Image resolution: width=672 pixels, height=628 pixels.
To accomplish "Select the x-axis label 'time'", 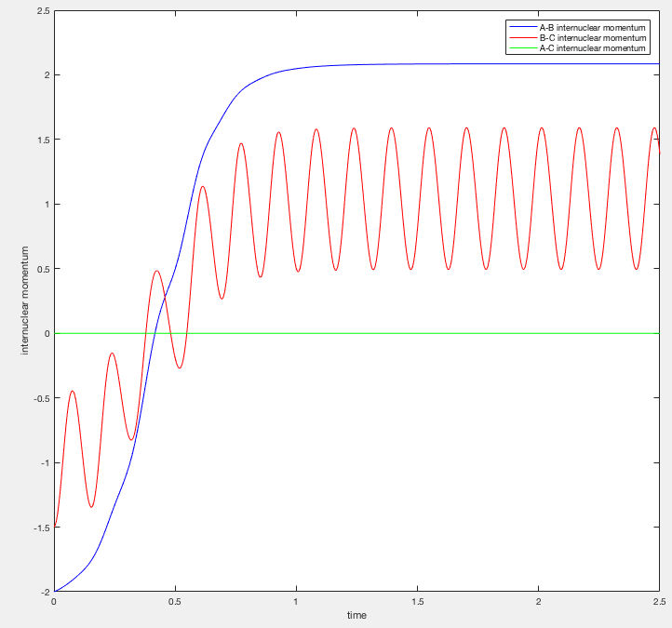I will click(x=356, y=615).
